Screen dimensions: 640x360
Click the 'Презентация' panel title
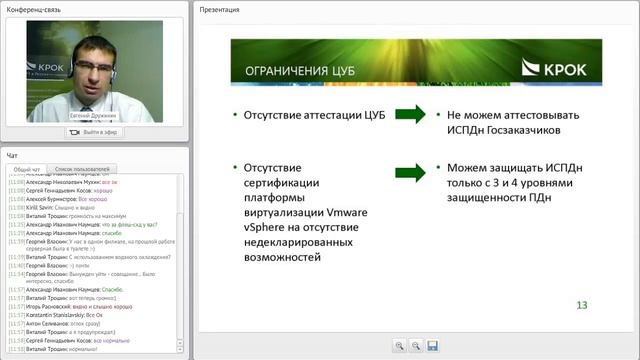click(219, 9)
